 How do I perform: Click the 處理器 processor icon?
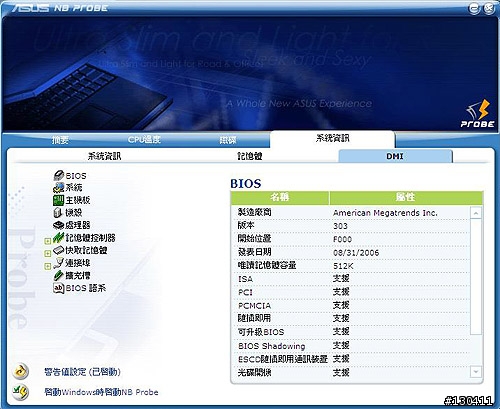click(58, 225)
